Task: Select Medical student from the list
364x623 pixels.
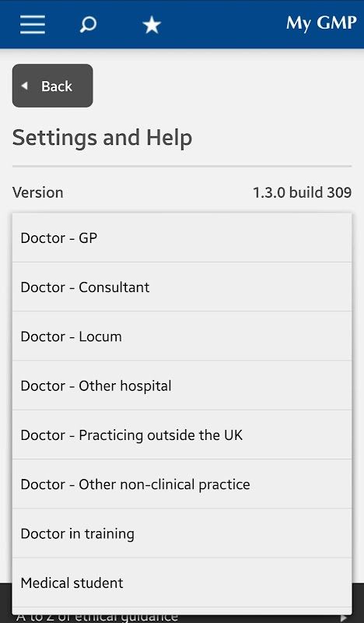Action: coord(182,583)
